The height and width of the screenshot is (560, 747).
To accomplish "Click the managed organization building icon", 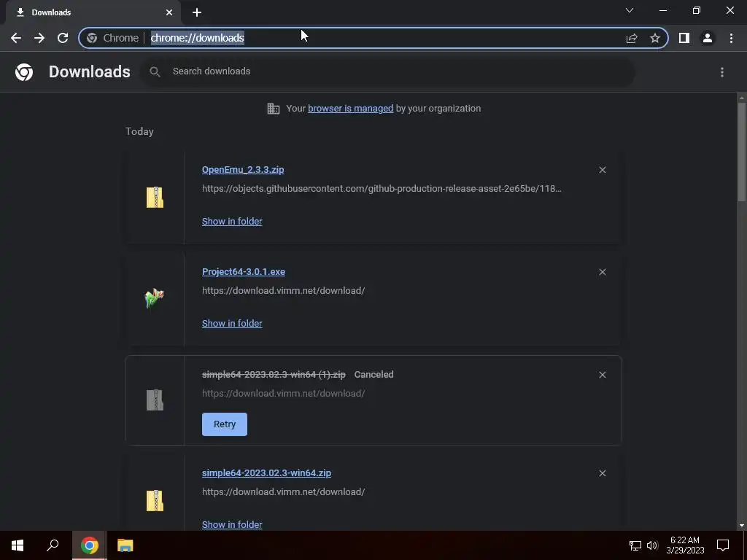I will 274,109.
